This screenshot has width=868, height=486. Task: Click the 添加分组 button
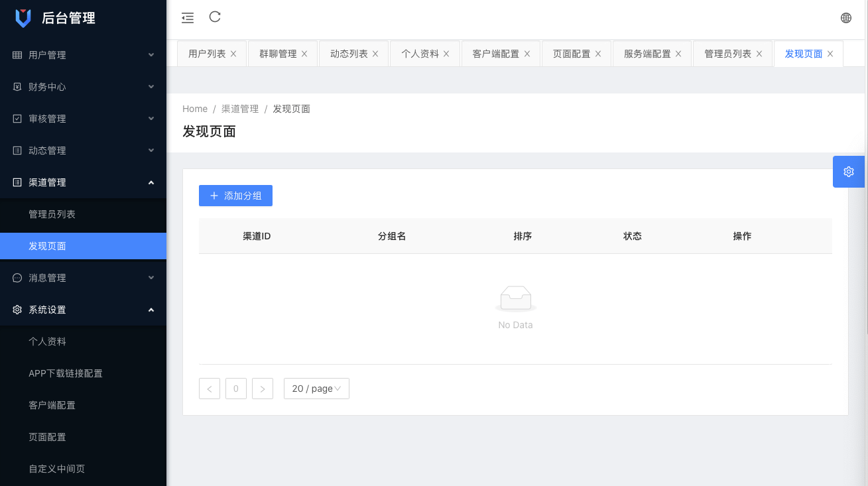[x=235, y=196]
